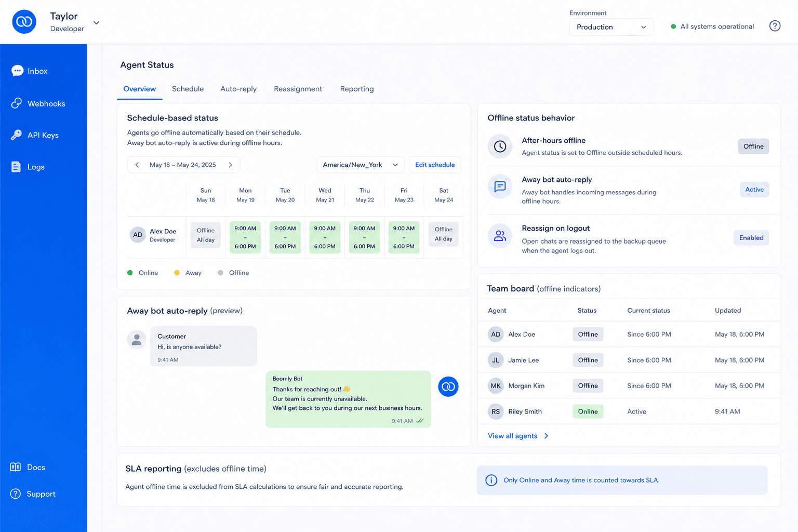
Task: Open the Production environment dropdown
Action: tap(611, 27)
